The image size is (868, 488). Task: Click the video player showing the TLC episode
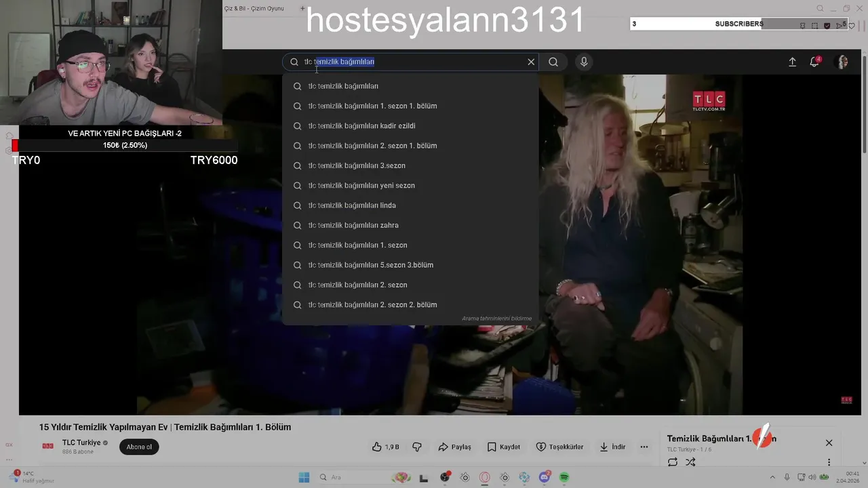(x=439, y=244)
